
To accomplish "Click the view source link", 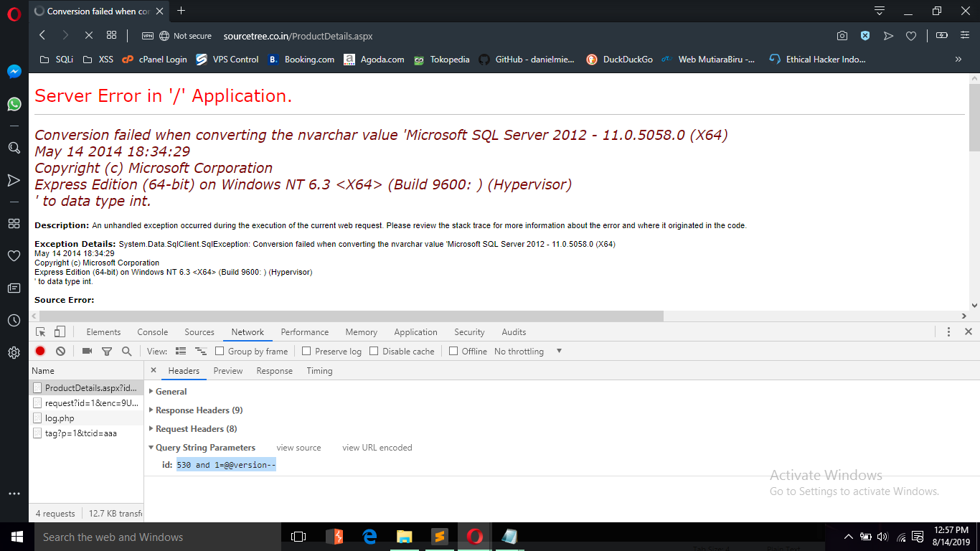I will click(298, 448).
